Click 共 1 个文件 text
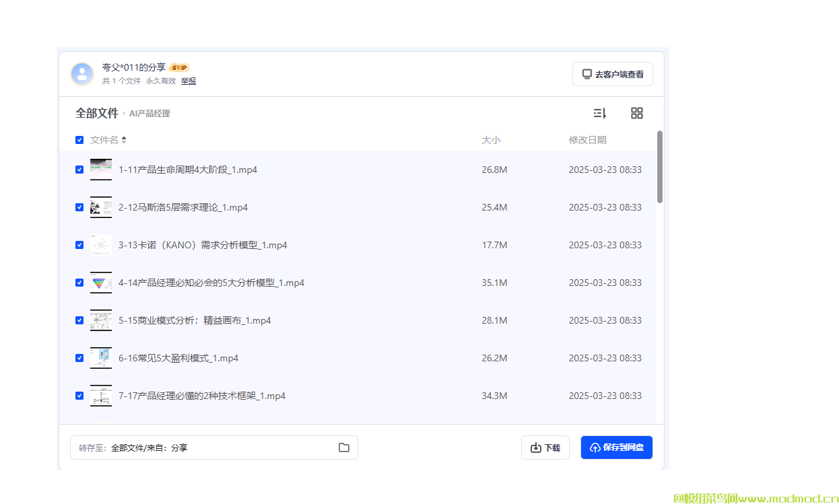 [121, 81]
